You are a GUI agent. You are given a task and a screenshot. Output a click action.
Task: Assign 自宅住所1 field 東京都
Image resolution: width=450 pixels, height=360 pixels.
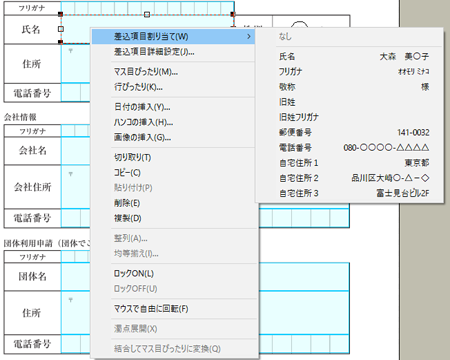(349, 163)
